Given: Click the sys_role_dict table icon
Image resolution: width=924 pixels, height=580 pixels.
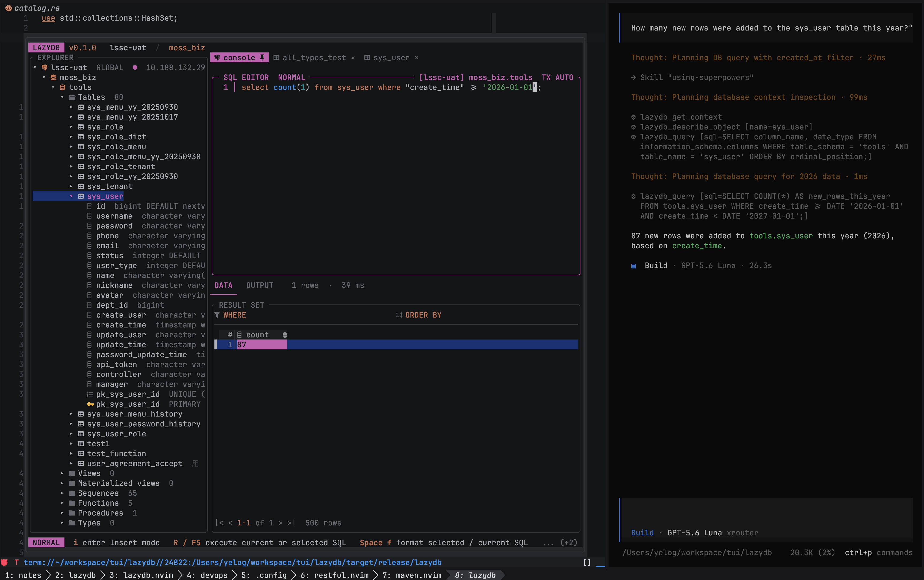Looking at the screenshot, I should (x=81, y=137).
